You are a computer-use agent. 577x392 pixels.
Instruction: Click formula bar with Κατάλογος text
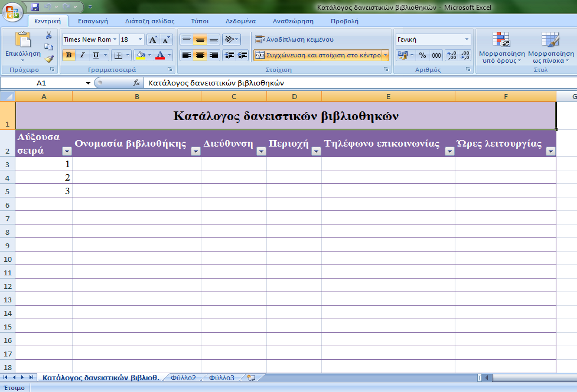(x=361, y=83)
